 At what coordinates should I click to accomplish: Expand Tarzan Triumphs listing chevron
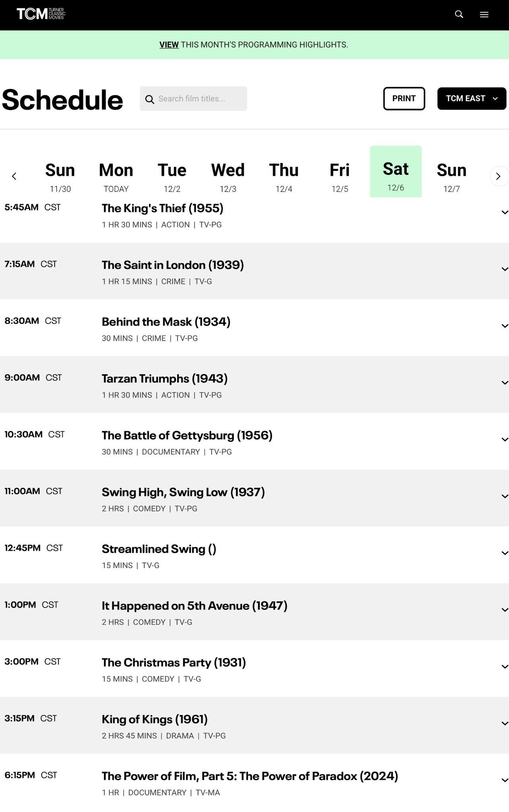[504, 383]
